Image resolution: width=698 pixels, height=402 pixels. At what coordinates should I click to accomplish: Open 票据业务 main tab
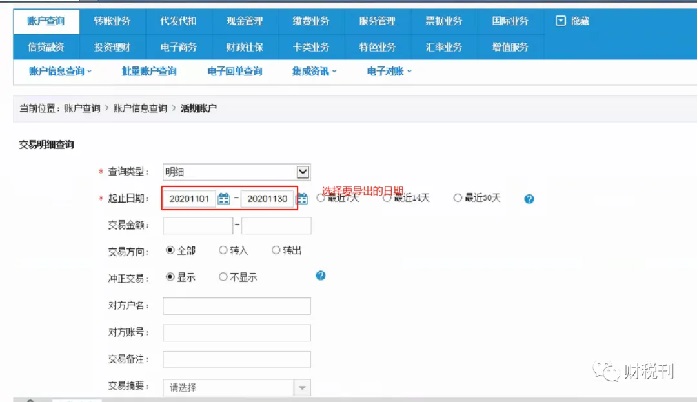444,21
